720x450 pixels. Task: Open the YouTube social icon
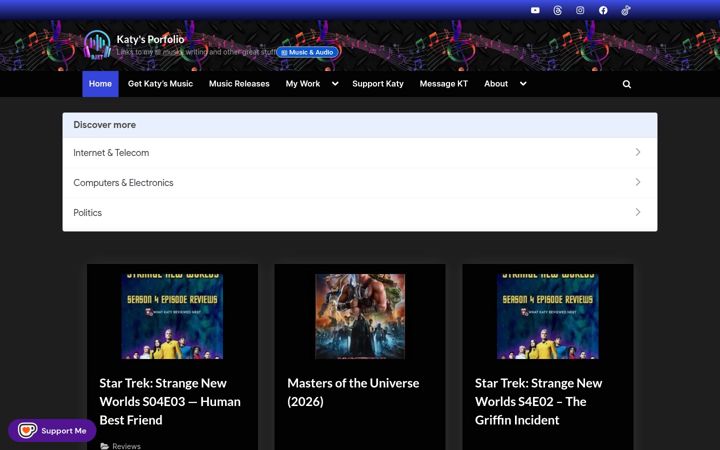(x=535, y=10)
